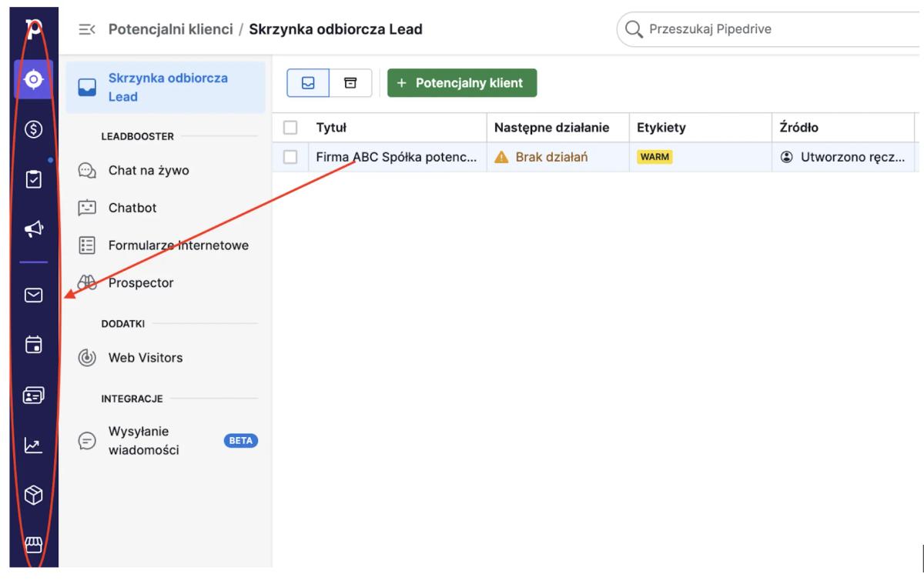Viewport: 924px width, 584px height.
Task: Click the Źródło column header
Action: [799, 128]
